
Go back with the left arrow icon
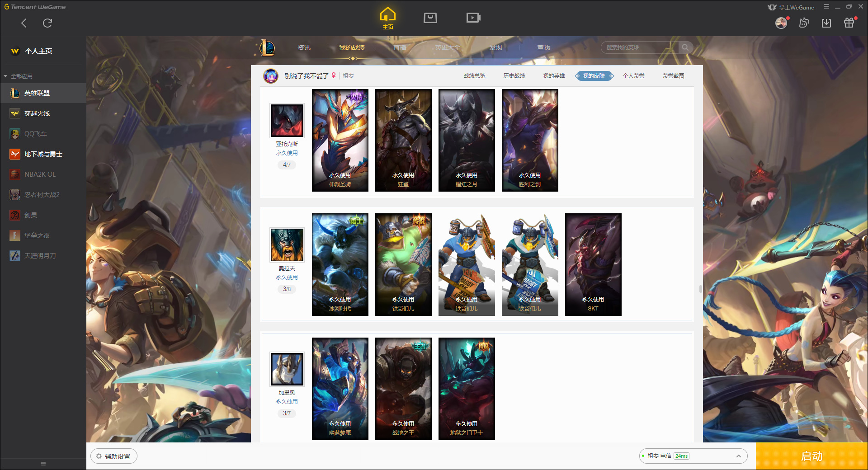(24, 23)
